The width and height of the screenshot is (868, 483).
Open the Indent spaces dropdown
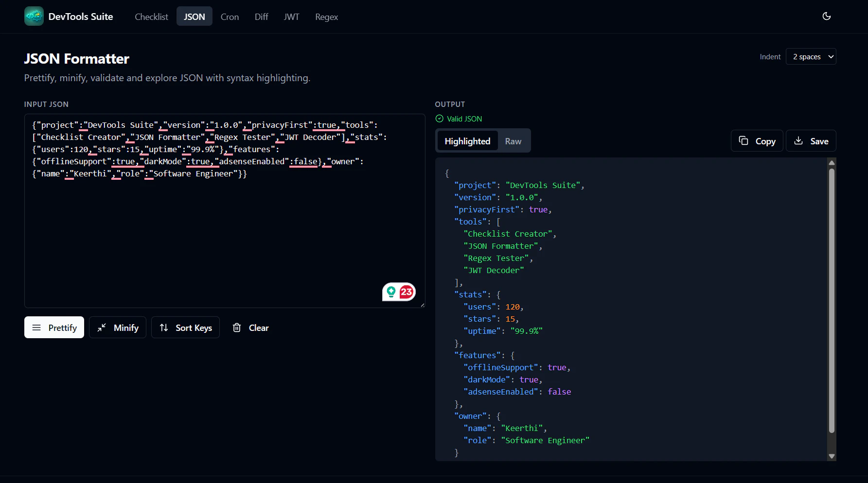coord(811,57)
